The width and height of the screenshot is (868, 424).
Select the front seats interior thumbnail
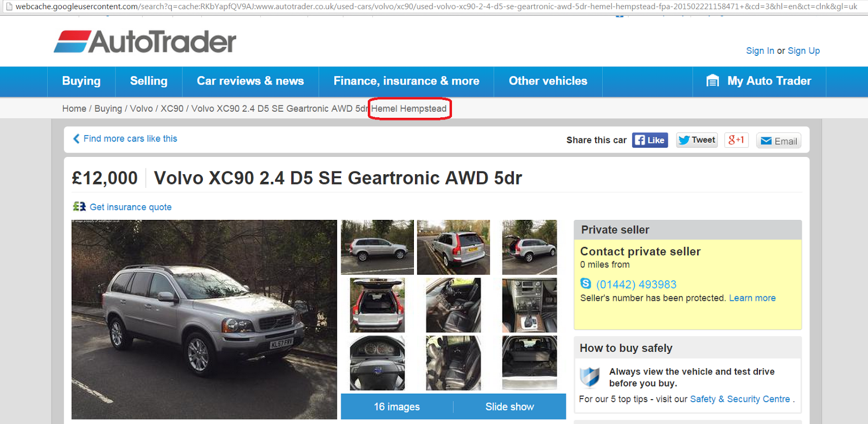click(454, 305)
